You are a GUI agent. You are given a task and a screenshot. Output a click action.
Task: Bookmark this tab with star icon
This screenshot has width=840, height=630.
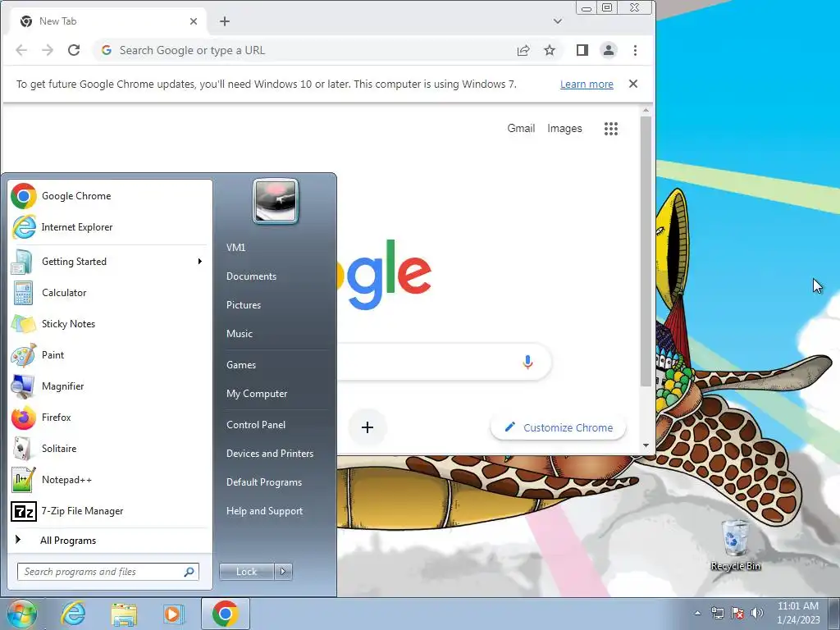tap(550, 50)
